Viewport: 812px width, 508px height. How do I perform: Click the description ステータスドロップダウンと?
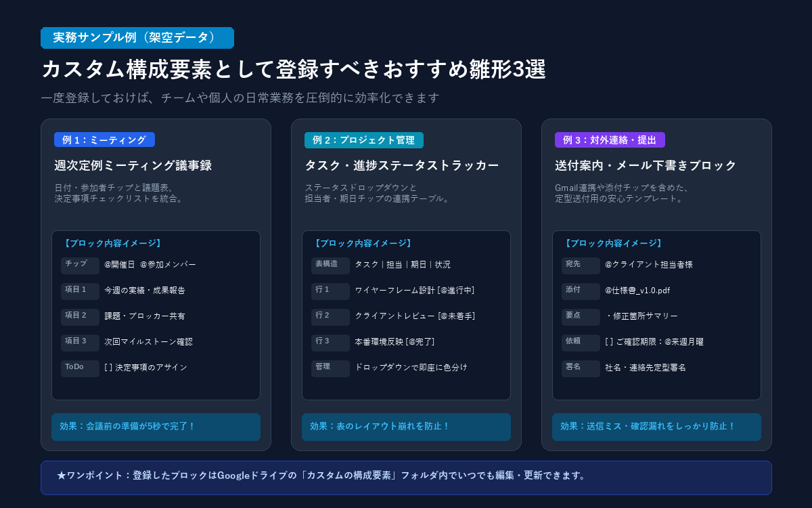pos(361,187)
